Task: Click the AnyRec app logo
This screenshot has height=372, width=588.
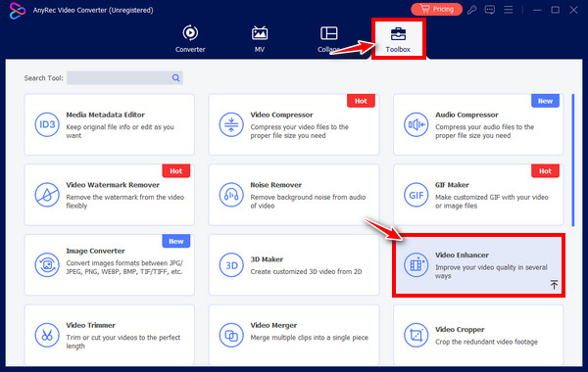Action: tap(18, 11)
